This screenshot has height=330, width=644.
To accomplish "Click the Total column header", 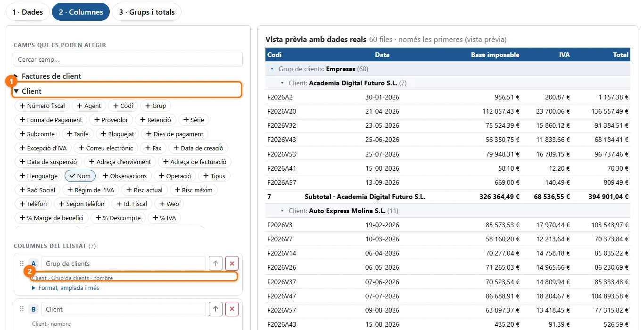I will click(x=621, y=55).
